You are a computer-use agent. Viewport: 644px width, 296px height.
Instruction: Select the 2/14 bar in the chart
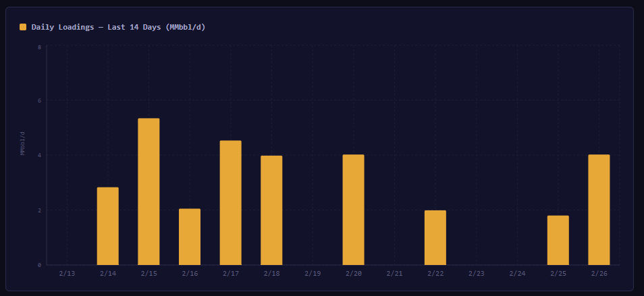coord(107,226)
